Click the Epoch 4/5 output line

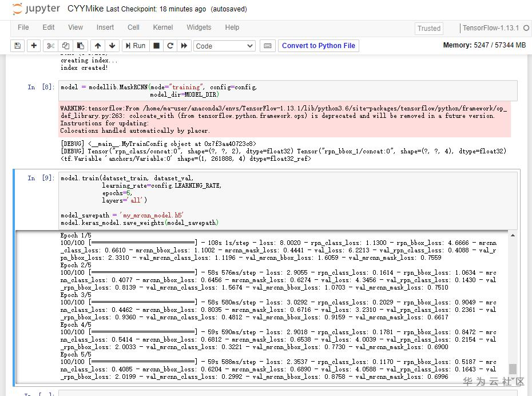coord(76,324)
